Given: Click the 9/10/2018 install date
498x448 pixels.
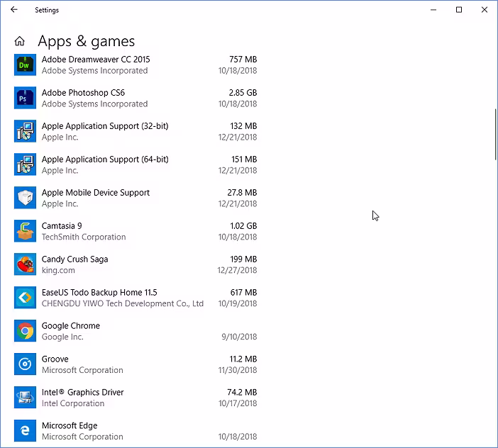Looking at the screenshot, I should 240,337.
